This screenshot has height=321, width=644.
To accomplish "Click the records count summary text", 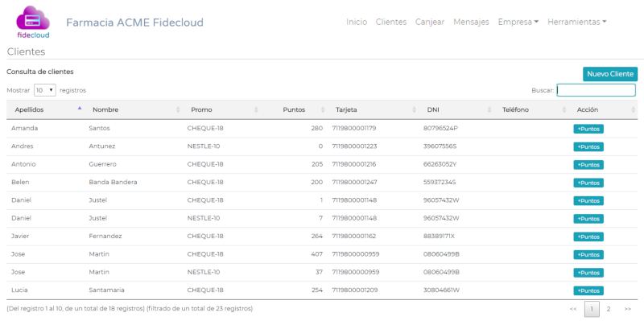I will click(x=130, y=308).
